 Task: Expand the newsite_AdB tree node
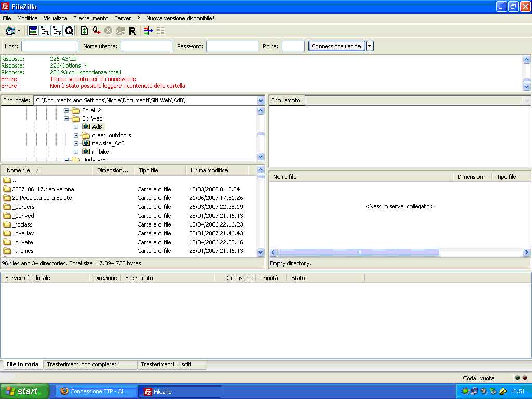point(76,143)
